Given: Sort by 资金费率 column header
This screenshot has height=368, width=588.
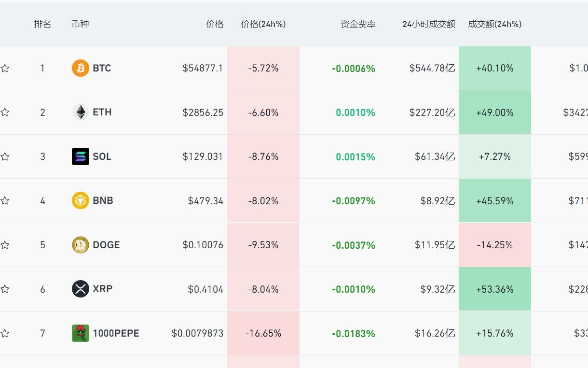Looking at the screenshot, I should pyautogui.click(x=358, y=24).
